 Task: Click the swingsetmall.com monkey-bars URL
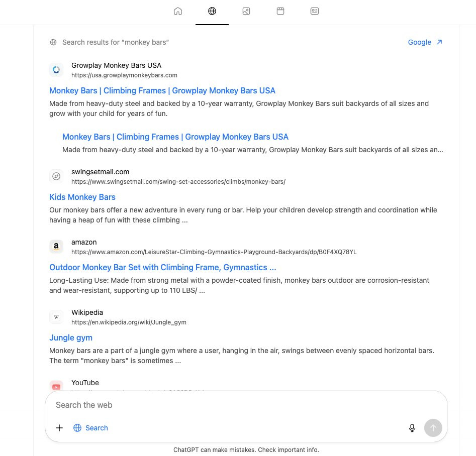178,182
